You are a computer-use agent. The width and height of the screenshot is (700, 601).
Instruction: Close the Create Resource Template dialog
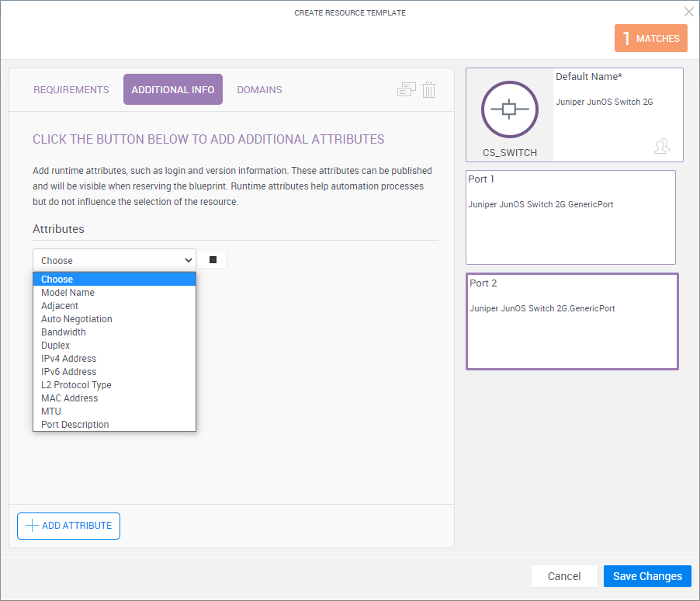click(x=688, y=12)
